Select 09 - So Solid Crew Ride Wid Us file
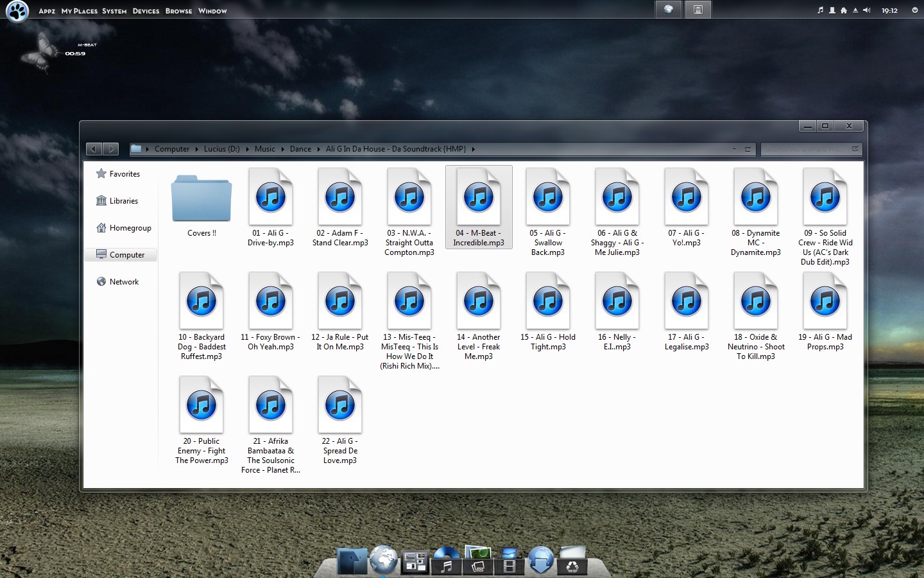Viewport: 924px width, 578px height. tap(825, 217)
